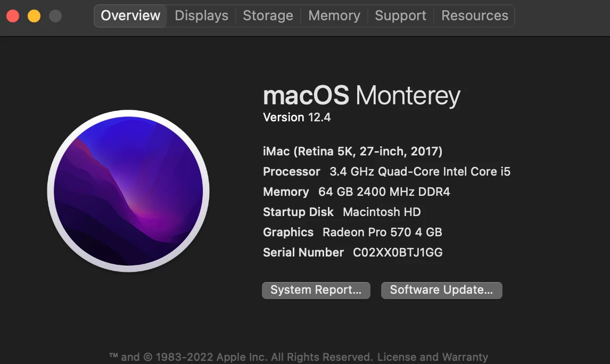Click the serial number C02XX0BTJ1GG
This screenshot has width=610, height=364.
(x=398, y=252)
